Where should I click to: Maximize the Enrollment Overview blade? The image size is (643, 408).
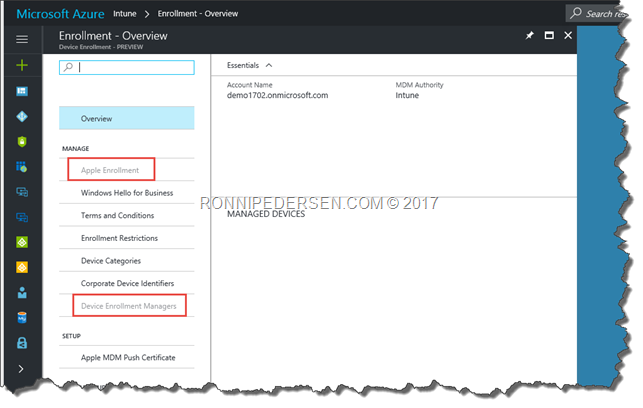coord(549,36)
